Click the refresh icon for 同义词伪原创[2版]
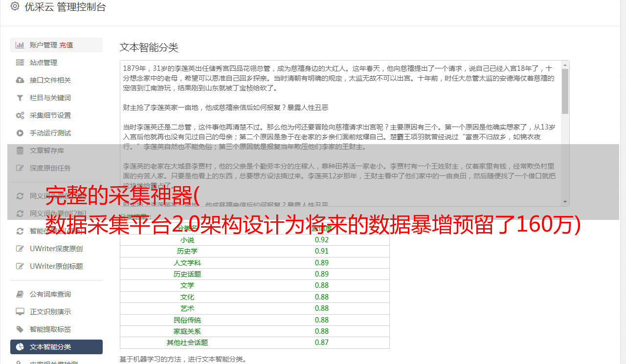The width and height of the screenshot is (626, 364). (x=20, y=214)
